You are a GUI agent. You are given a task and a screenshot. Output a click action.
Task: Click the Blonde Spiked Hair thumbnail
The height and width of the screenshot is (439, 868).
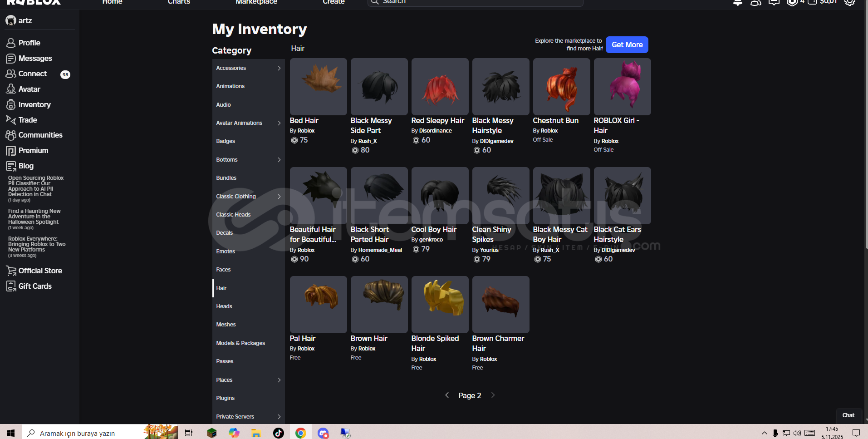(x=440, y=305)
